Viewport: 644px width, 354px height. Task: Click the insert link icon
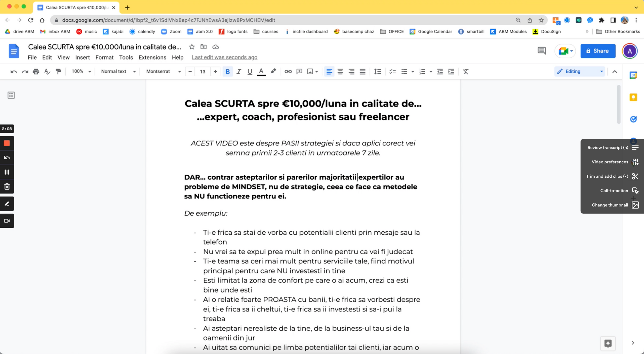288,72
